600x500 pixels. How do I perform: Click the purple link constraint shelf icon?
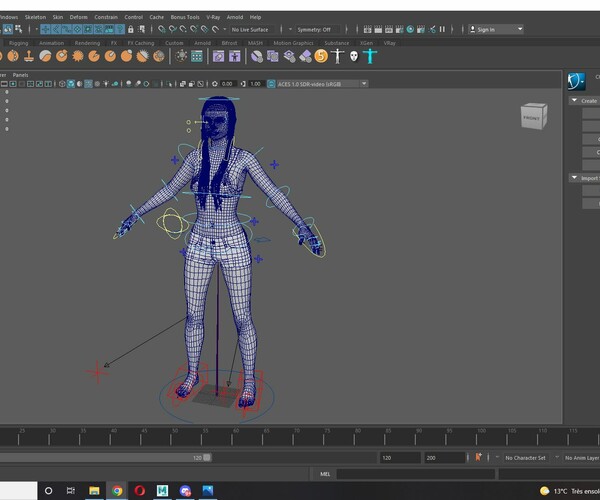pos(218,57)
